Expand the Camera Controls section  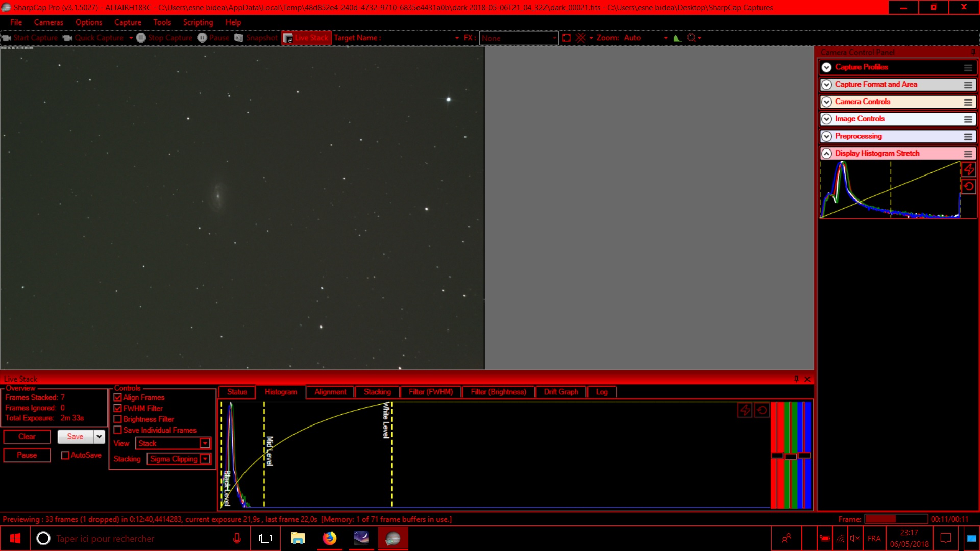click(x=826, y=102)
